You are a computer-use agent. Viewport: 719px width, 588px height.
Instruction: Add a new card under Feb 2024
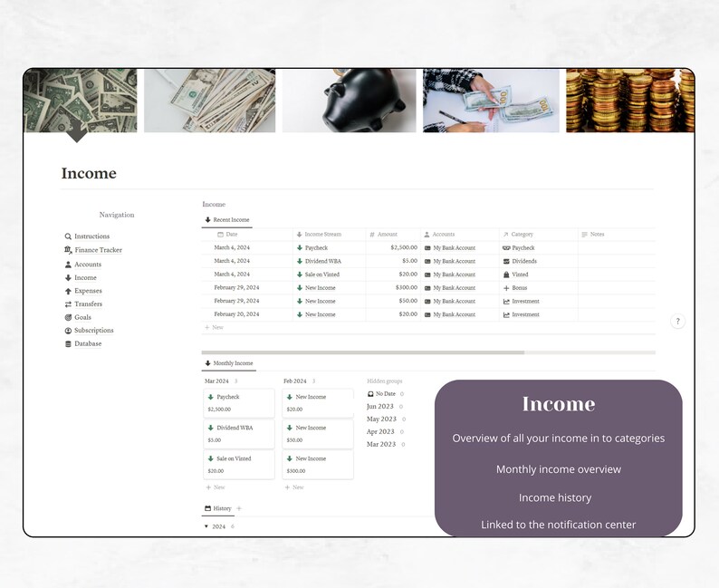coord(294,487)
